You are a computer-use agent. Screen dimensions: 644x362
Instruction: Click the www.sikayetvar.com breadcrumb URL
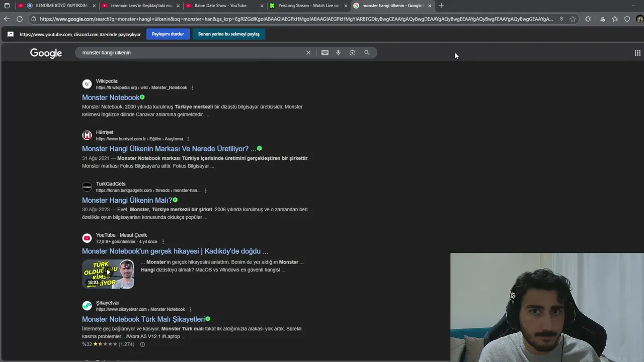point(140,309)
